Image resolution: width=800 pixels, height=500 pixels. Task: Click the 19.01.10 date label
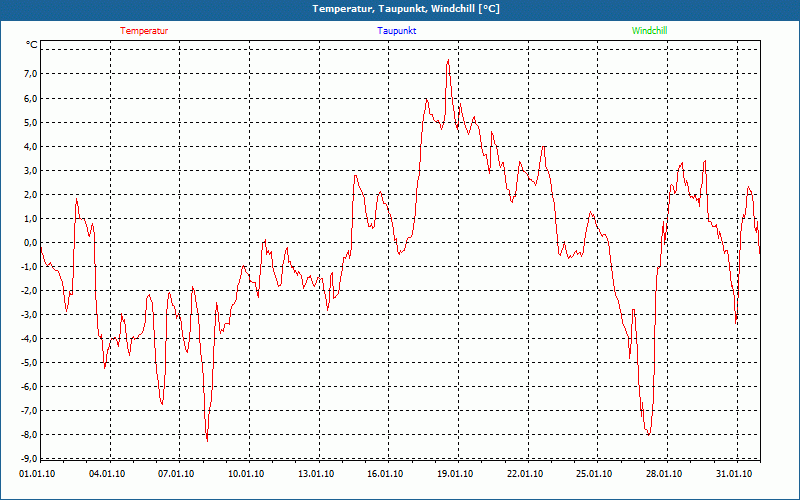pyautogui.click(x=455, y=474)
